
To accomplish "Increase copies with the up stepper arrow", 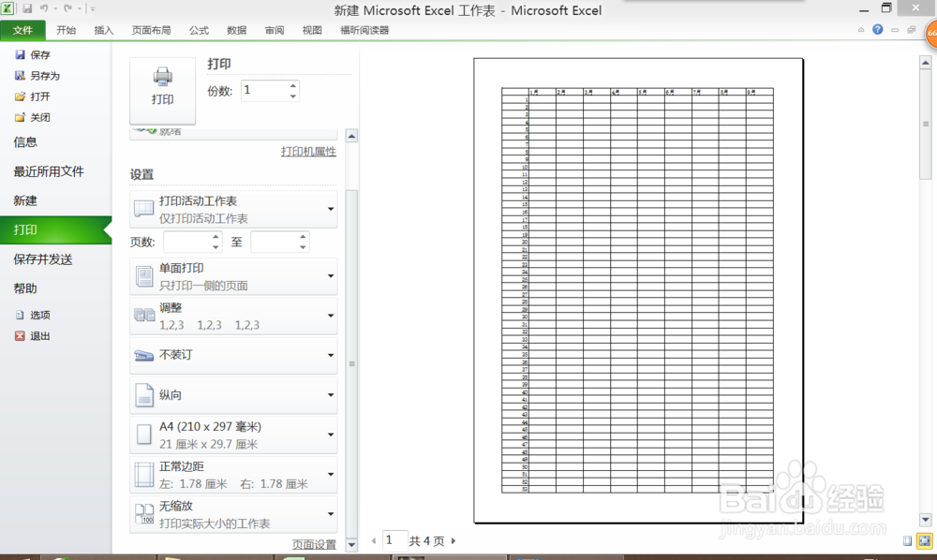I will click(x=292, y=85).
